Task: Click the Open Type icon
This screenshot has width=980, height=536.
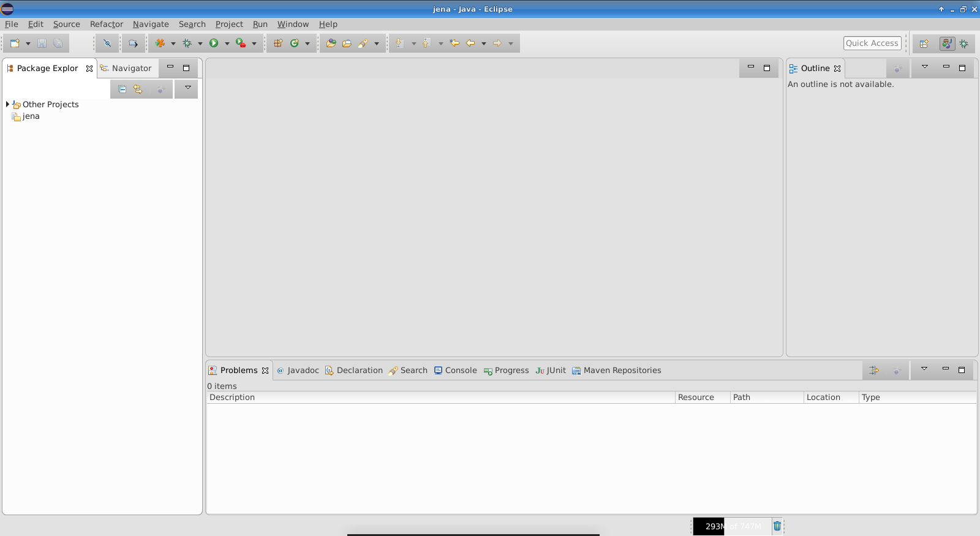Action: 331,43
